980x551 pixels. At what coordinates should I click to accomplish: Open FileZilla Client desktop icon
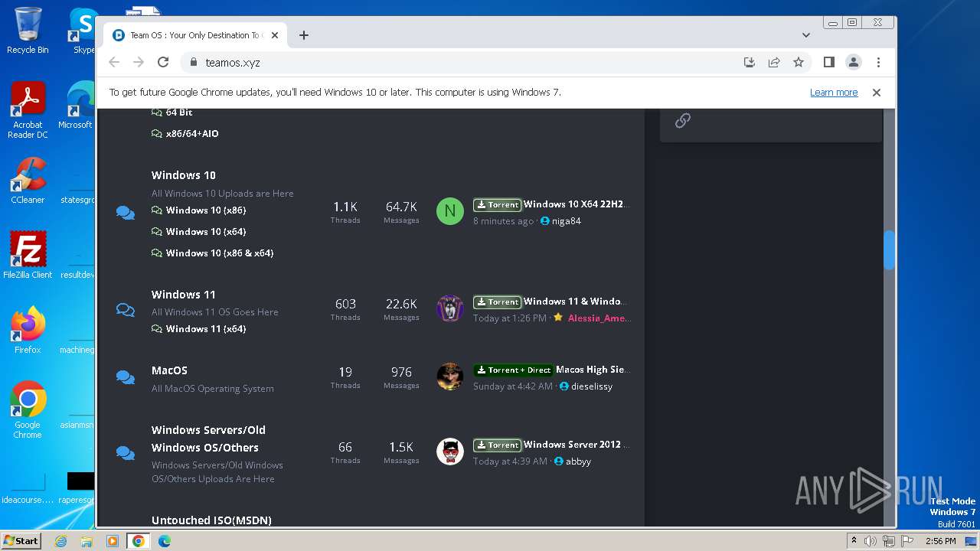pyautogui.click(x=28, y=255)
